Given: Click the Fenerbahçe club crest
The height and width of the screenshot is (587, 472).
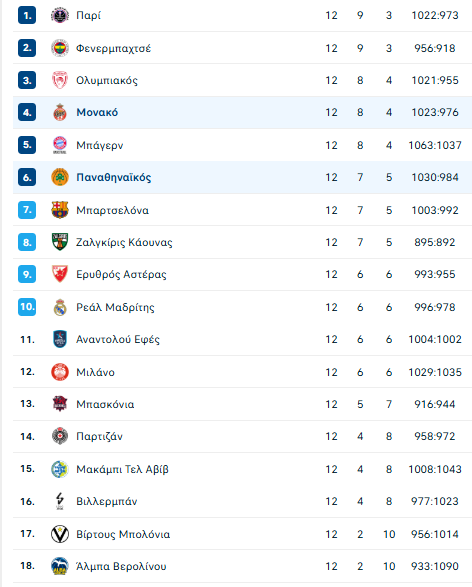Looking at the screenshot, I should pyautogui.click(x=60, y=48).
